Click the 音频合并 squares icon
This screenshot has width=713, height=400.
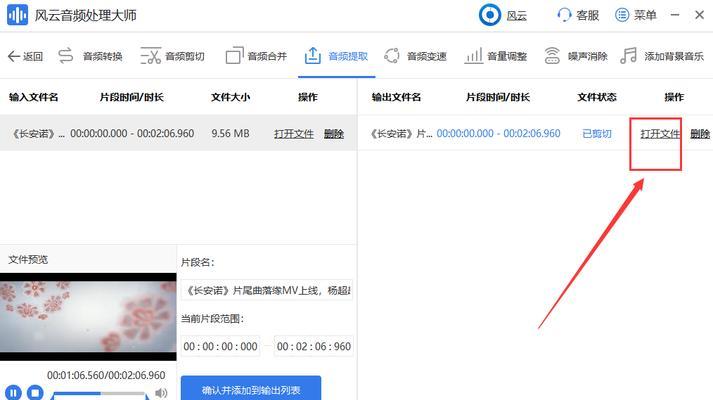(235, 56)
